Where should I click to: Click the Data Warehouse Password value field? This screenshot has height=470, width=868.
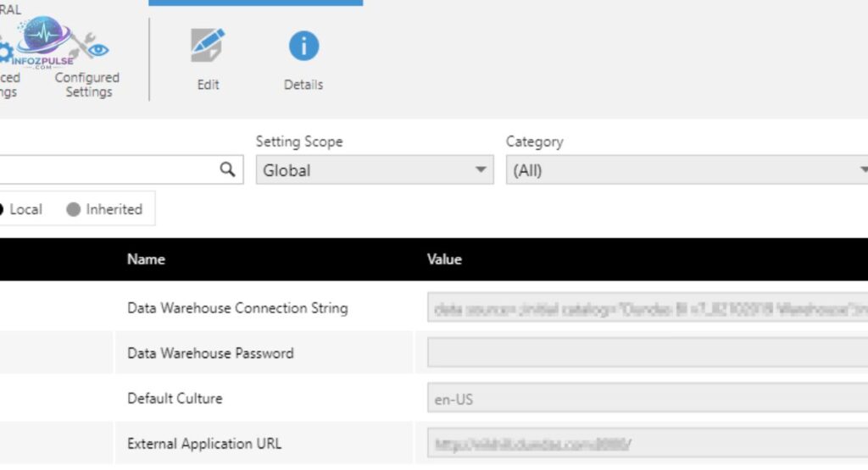648,353
